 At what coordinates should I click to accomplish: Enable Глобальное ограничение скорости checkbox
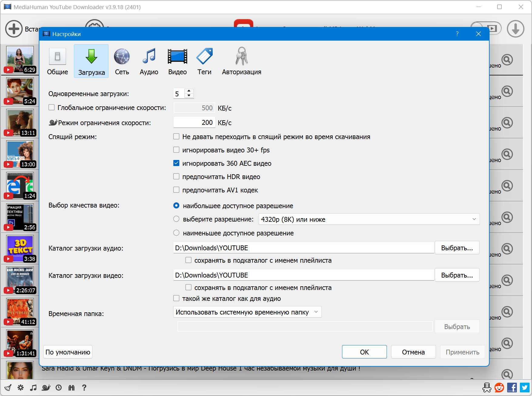(52, 108)
